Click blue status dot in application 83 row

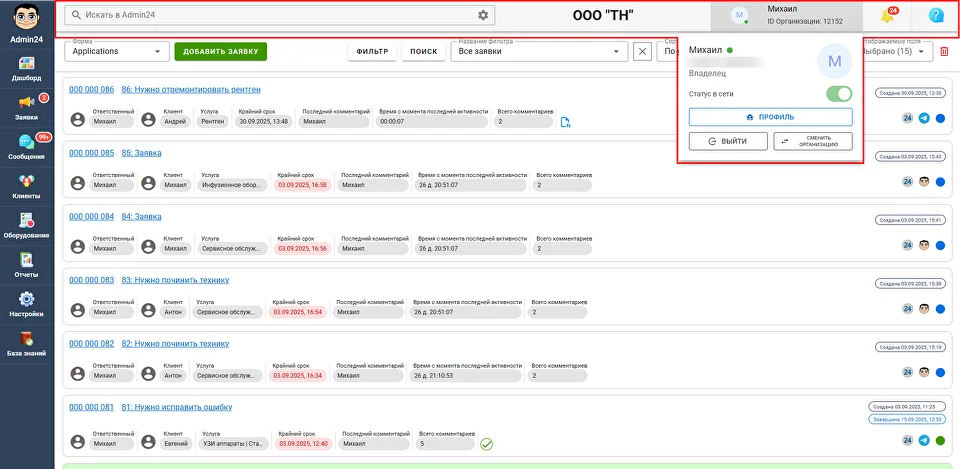pos(940,309)
